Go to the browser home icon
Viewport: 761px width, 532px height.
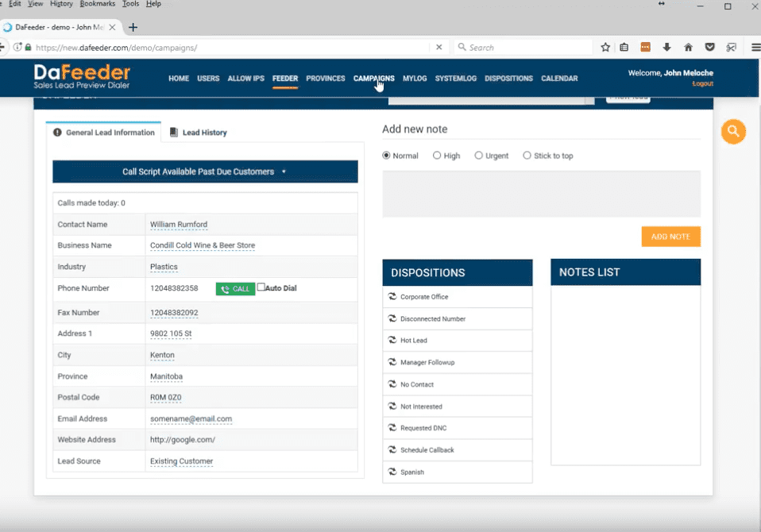coord(688,48)
